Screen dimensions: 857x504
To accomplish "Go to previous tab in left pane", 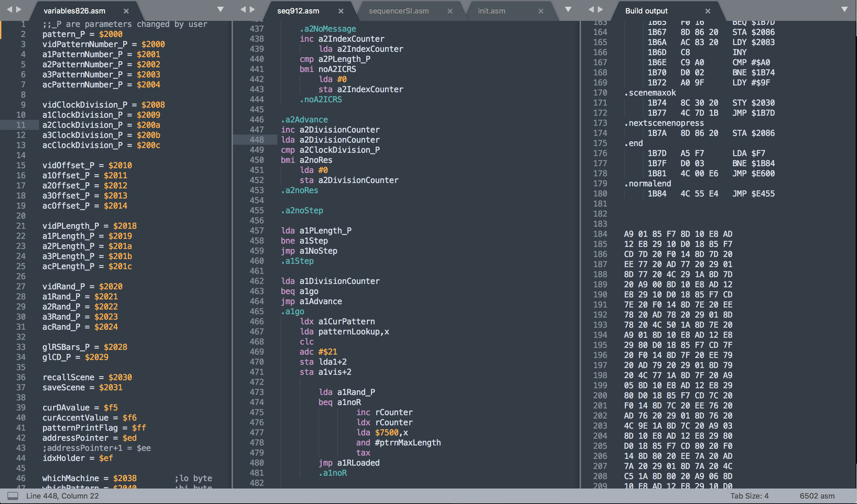I will click(9, 9).
